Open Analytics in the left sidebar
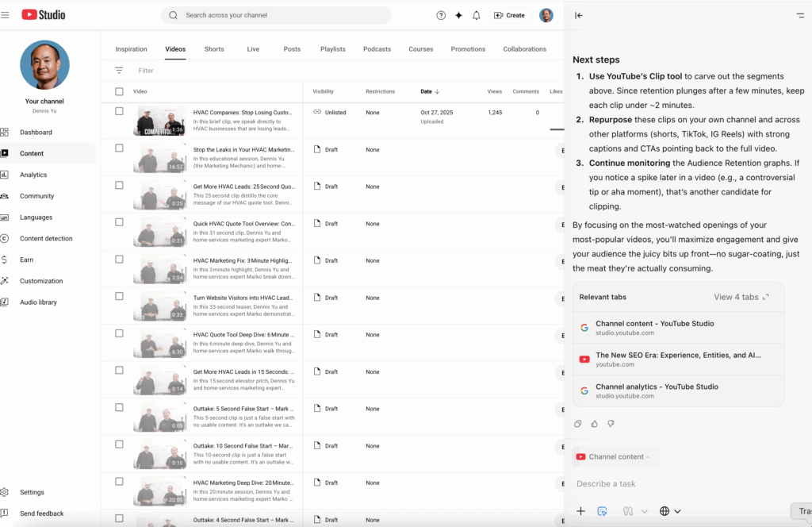812x527 pixels. tap(33, 175)
